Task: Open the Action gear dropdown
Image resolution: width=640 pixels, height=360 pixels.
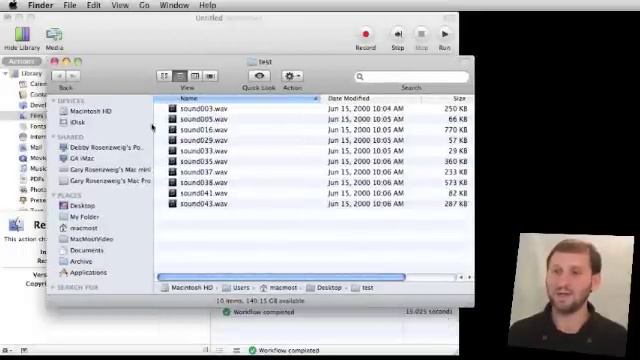Action: click(292, 76)
